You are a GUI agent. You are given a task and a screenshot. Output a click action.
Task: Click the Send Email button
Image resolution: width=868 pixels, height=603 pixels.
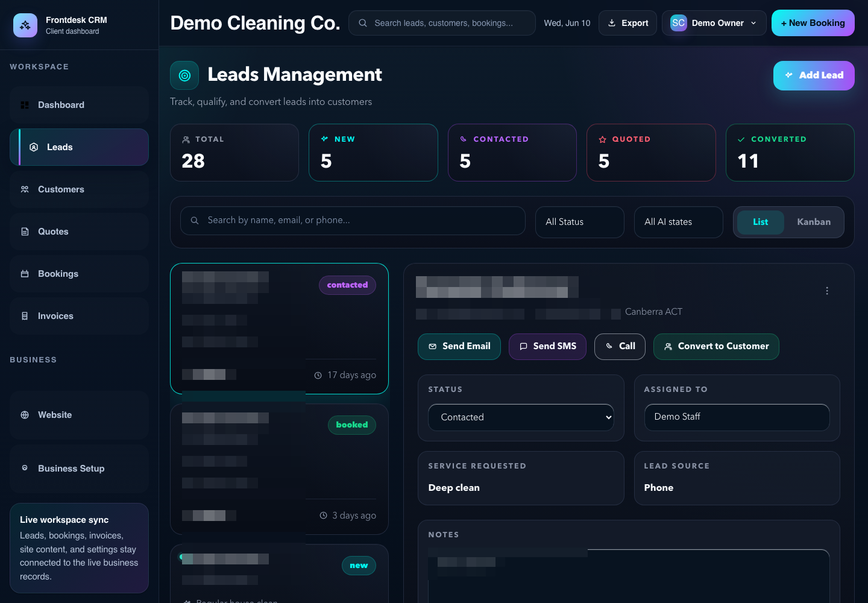pyautogui.click(x=459, y=347)
